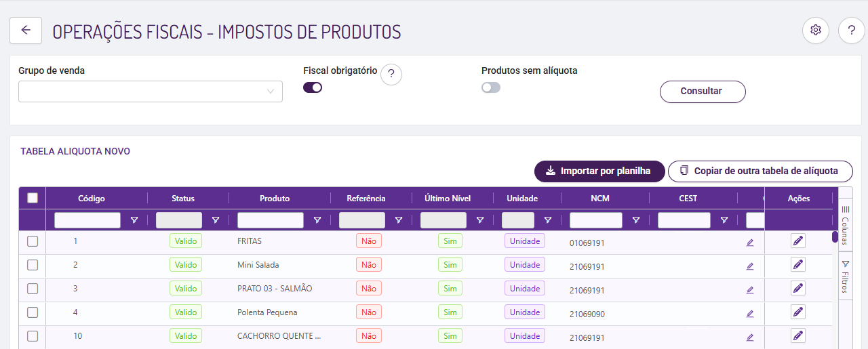
Task: Click NCM value 21069090
Action: tap(587, 314)
